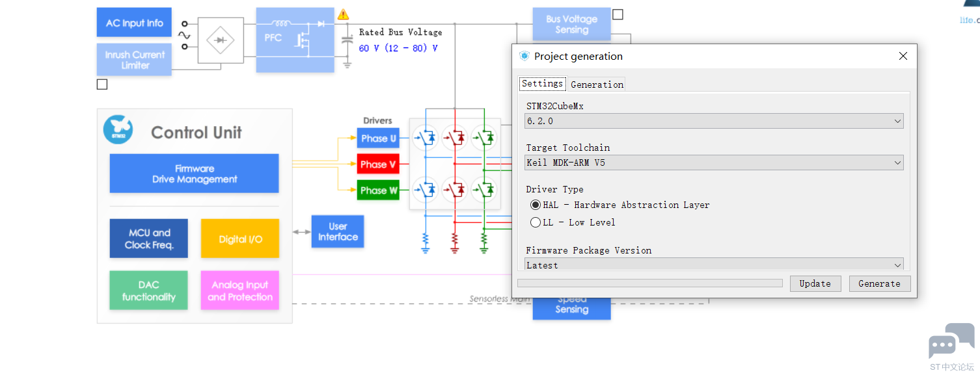Select HAL Hardware Abstraction Layer option
Image resolution: width=980 pixels, height=377 pixels.
536,205
